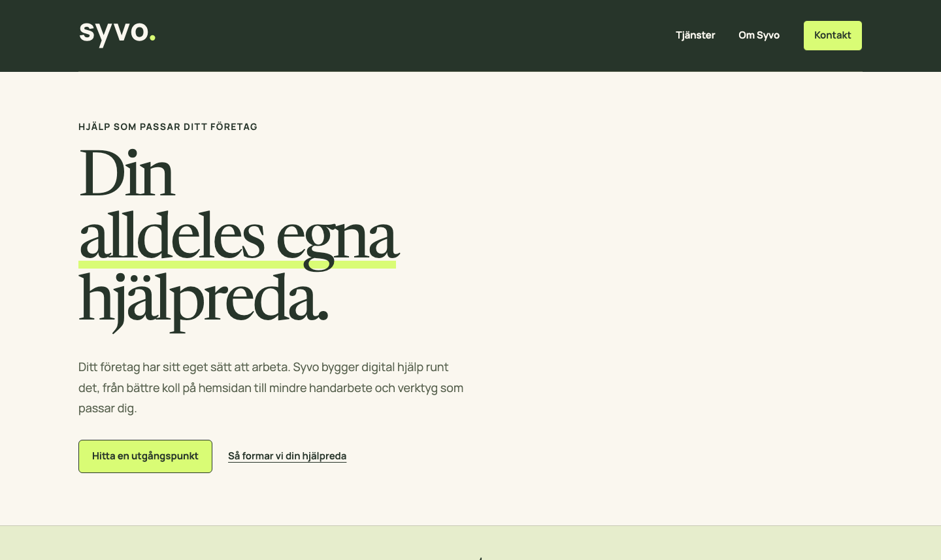The image size is (941, 560).
Task: Follow the Så formar vi din hjälpreda link
Action: [287, 456]
